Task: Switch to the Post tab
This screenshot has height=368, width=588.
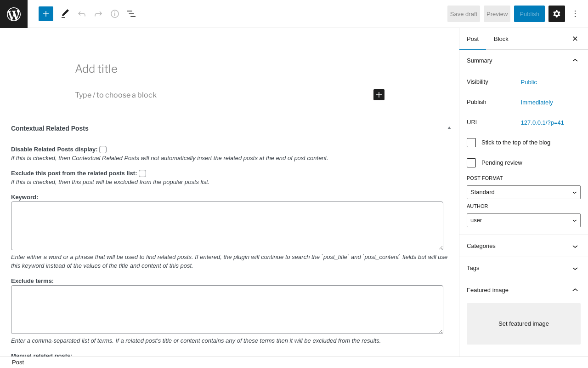Action: (x=473, y=39)
